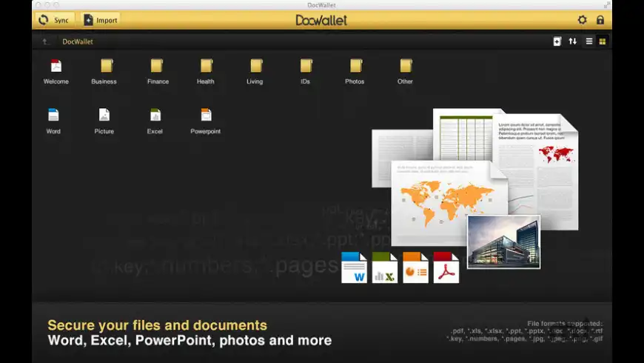Add a new item with the plus icon
This screenshot has height=363, width=644.
point(557,41)
